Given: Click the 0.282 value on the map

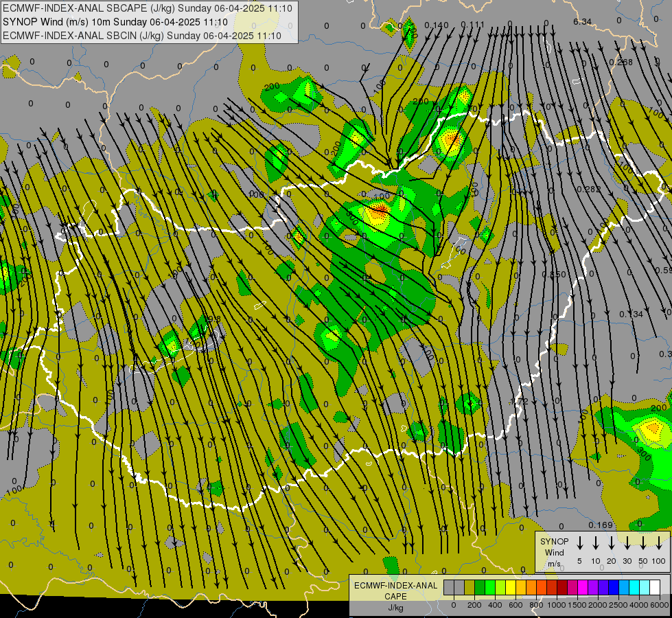Looking at the screenshot, I should click(x=588, y=189).
